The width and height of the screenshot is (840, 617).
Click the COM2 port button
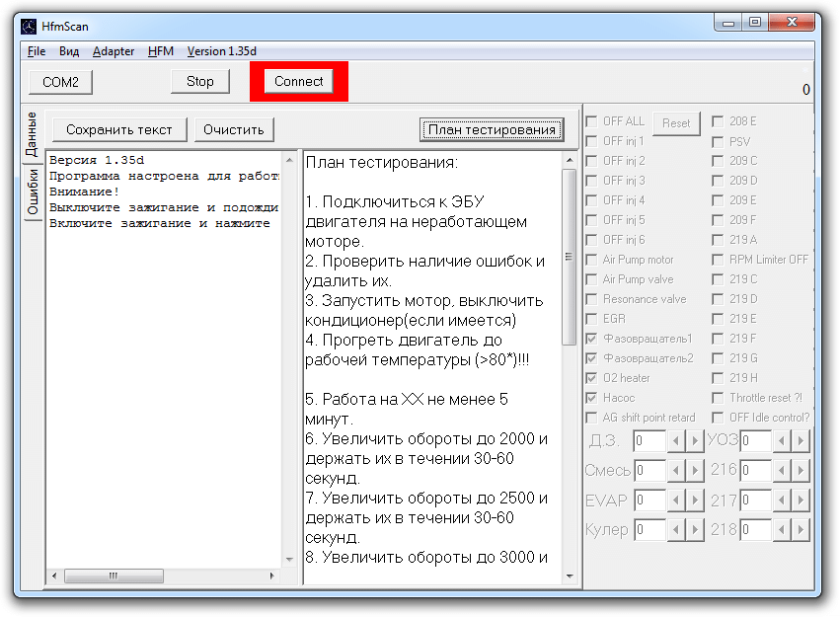point(60,82)
